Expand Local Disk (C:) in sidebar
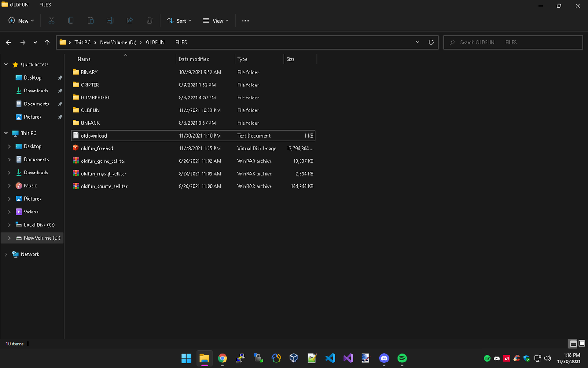The width and height of the screenshot is (588, 368). (x=9, y=225)
